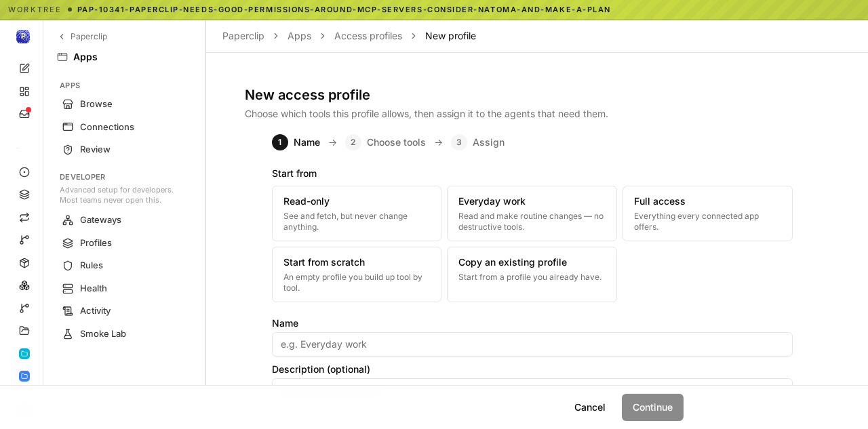Focus the Name input field
This screenshot has width=868, height=429.
532,344
